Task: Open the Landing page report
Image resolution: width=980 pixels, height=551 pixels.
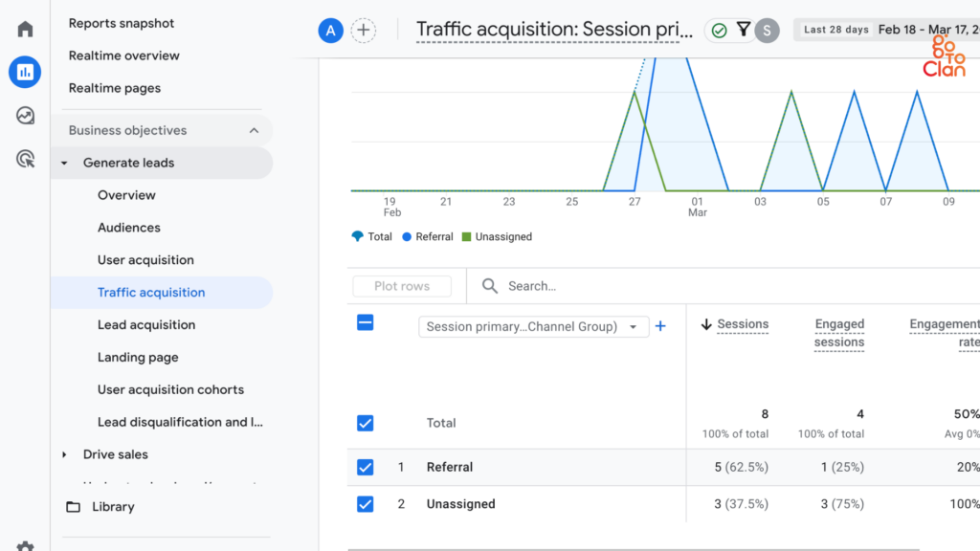Action: tap(138, 357)
